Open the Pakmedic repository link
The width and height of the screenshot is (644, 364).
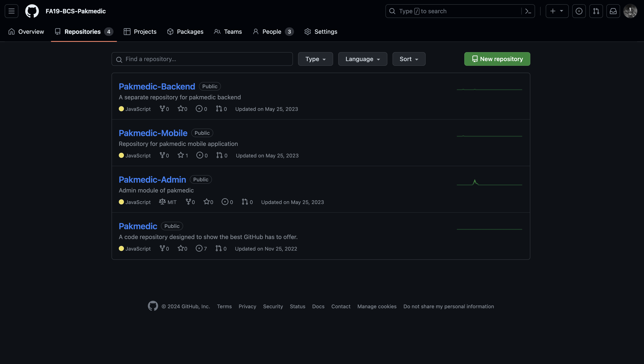138,226
